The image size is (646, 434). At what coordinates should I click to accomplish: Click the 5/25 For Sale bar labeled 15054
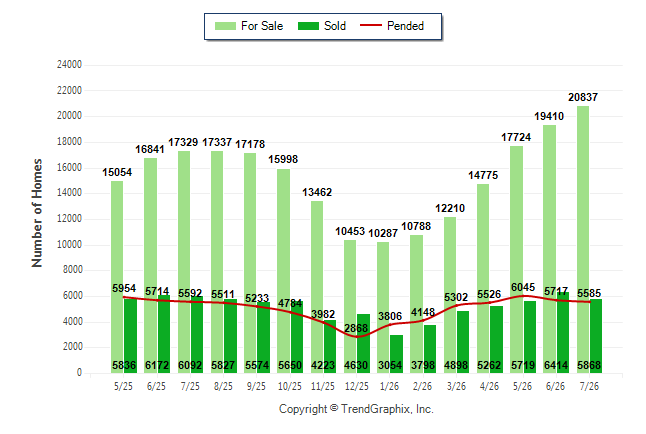coord(117,277)
